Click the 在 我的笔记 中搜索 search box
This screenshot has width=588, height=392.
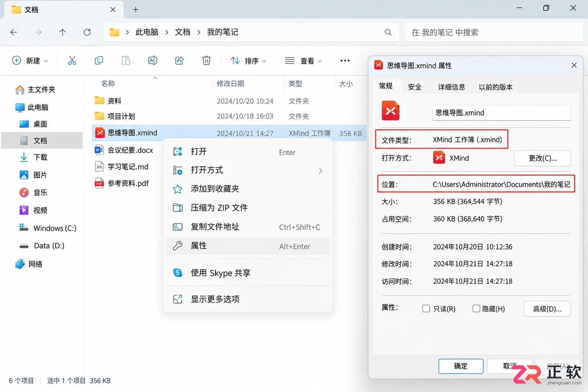(493, 32)
